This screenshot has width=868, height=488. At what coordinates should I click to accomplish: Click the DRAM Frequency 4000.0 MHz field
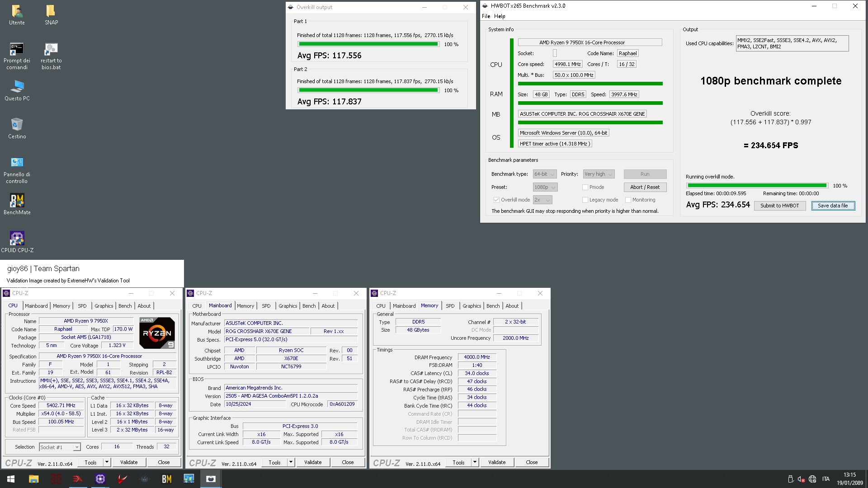point(477,357)
